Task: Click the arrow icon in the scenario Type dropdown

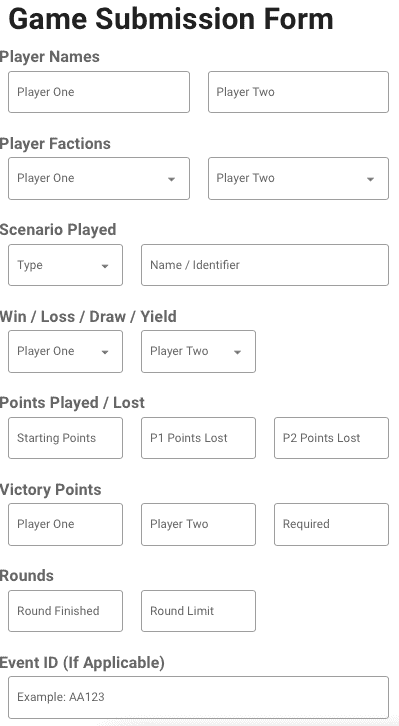Action: coord(105,266)
